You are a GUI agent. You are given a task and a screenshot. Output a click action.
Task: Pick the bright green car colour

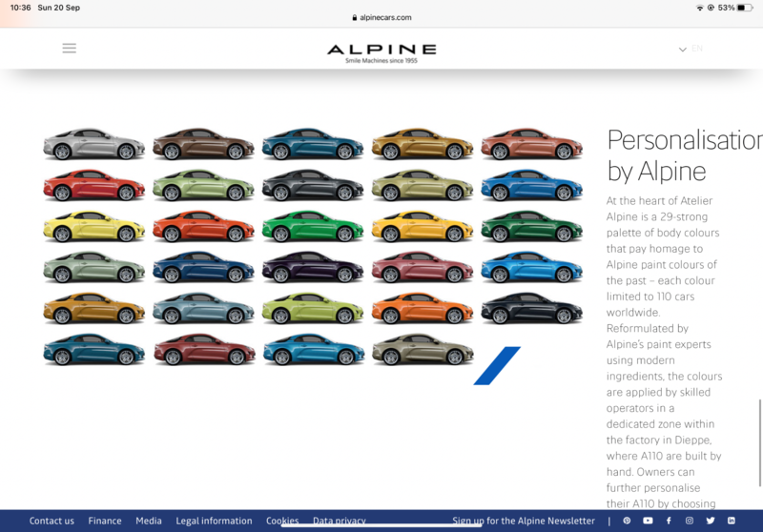313,228
